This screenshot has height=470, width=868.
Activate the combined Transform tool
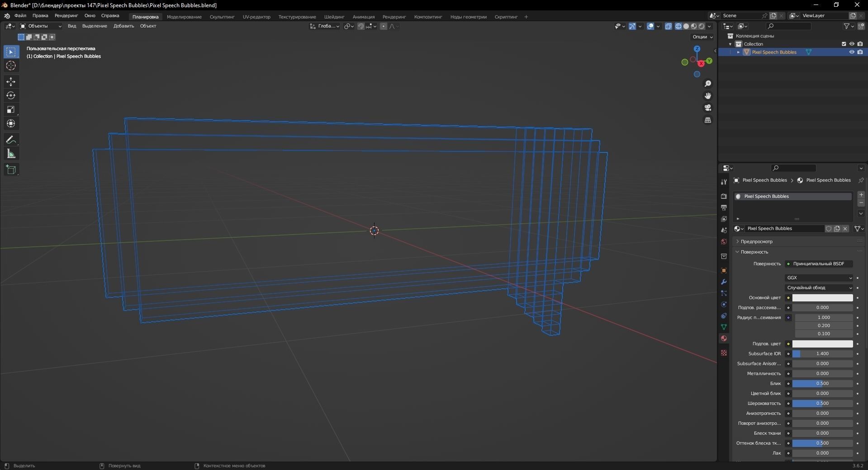(x=11, y=124)
